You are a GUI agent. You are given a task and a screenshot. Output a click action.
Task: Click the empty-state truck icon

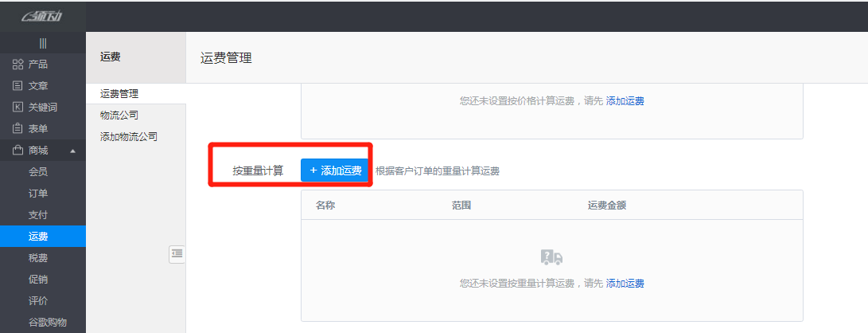(x=551, y=257)
